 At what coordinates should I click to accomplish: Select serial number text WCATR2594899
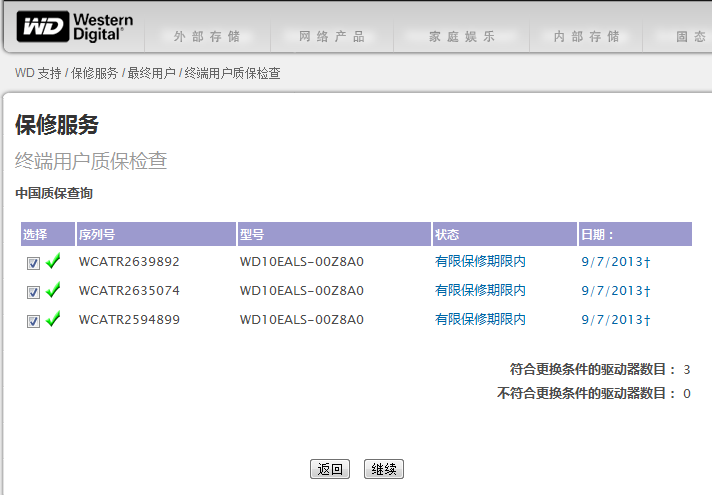(129, 320)
